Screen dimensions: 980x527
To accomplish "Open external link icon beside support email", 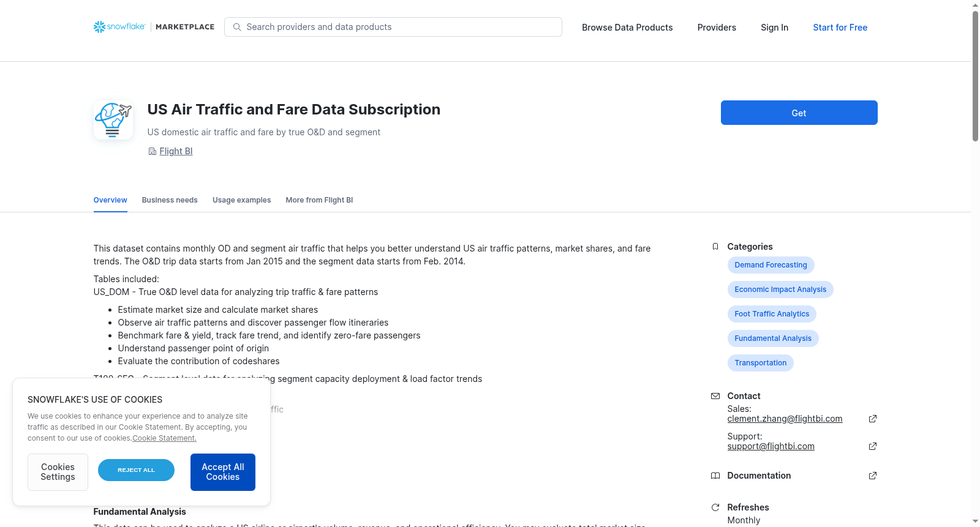I will [x=873, y=446].
